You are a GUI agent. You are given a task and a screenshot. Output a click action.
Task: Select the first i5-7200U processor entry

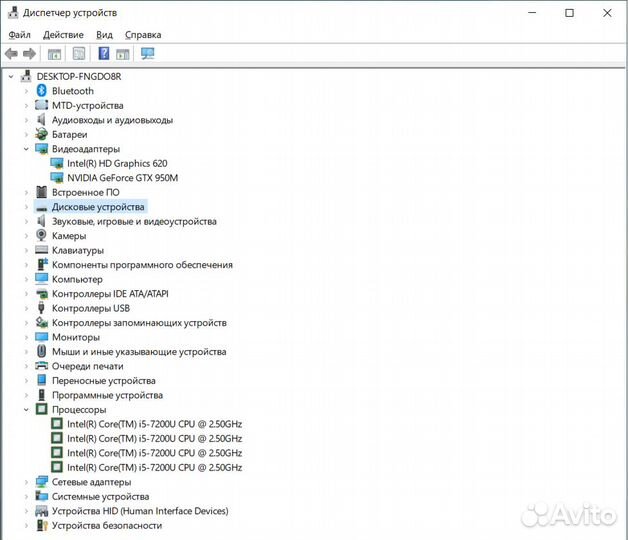154,424
